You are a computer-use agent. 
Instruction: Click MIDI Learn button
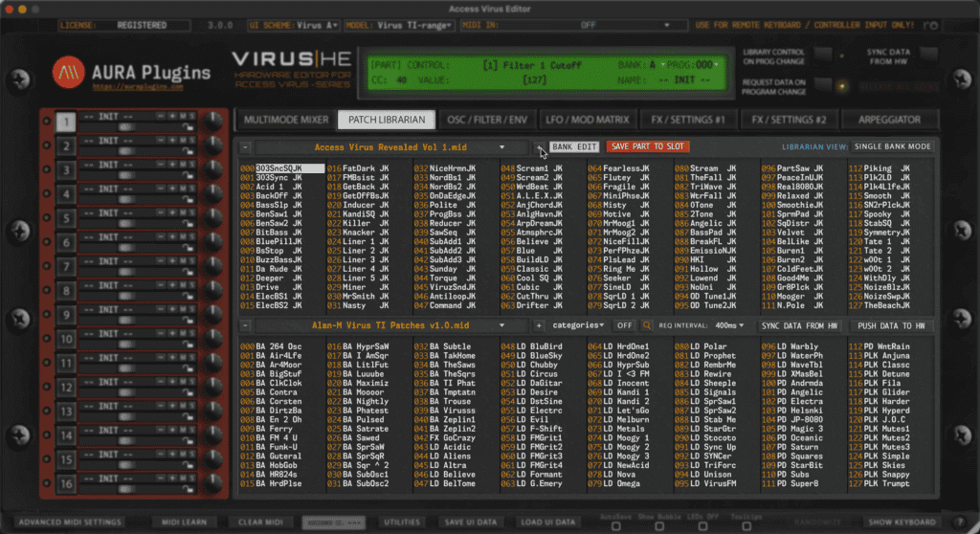coord(184,523)
